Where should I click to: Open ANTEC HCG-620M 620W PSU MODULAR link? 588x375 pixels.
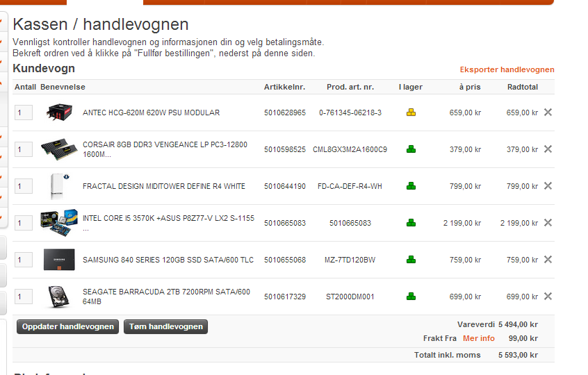[151, 112]
